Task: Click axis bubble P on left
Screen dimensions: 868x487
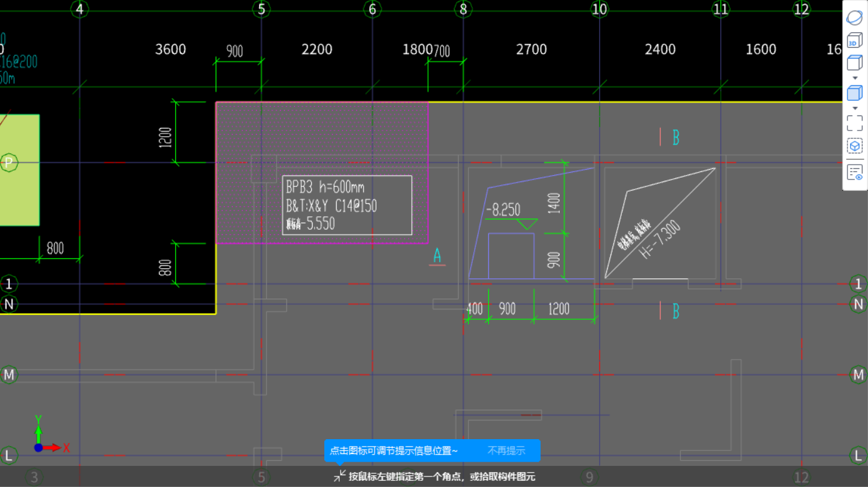Action: tap(9, 163)
